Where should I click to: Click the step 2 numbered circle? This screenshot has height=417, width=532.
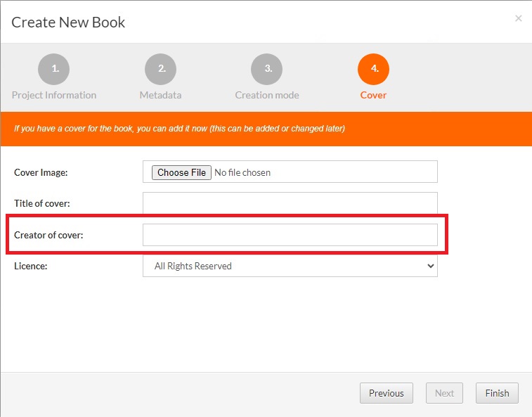tap(160, 69)
